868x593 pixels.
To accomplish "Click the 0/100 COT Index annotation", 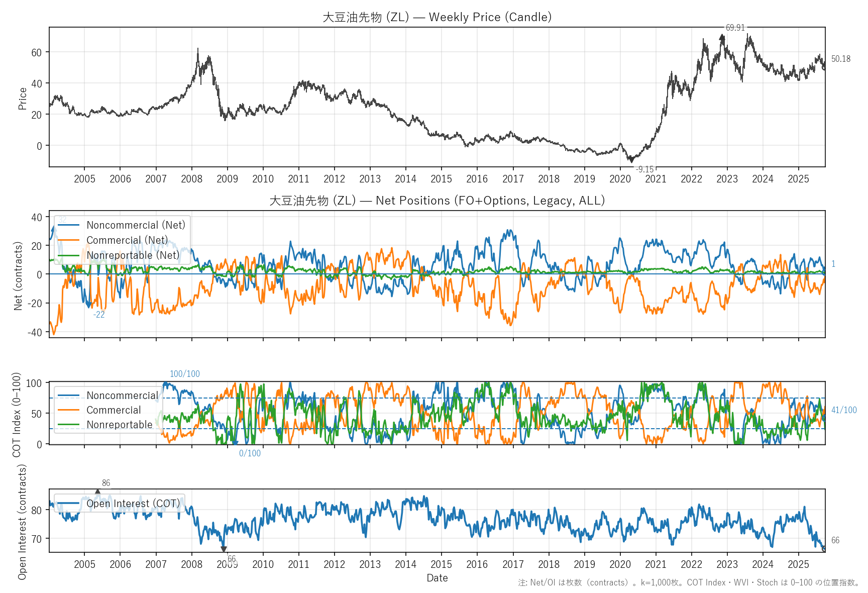I will pos(250,453).
